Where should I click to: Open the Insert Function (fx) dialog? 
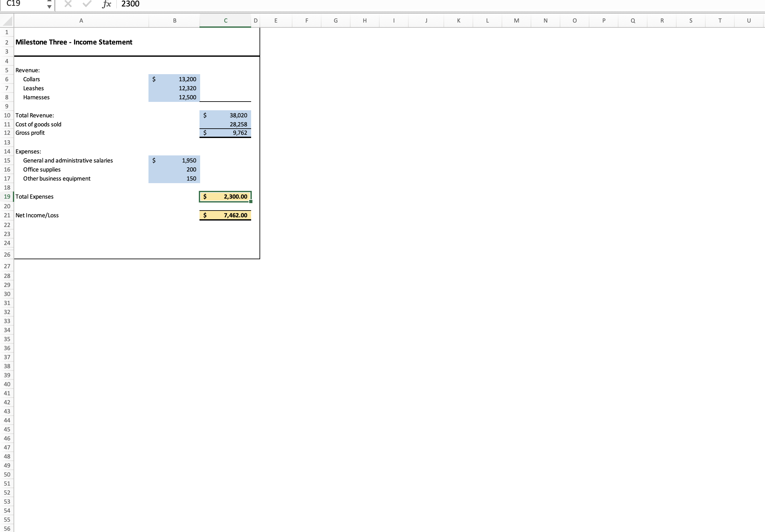pyautogui.click(x=106, y=4)
